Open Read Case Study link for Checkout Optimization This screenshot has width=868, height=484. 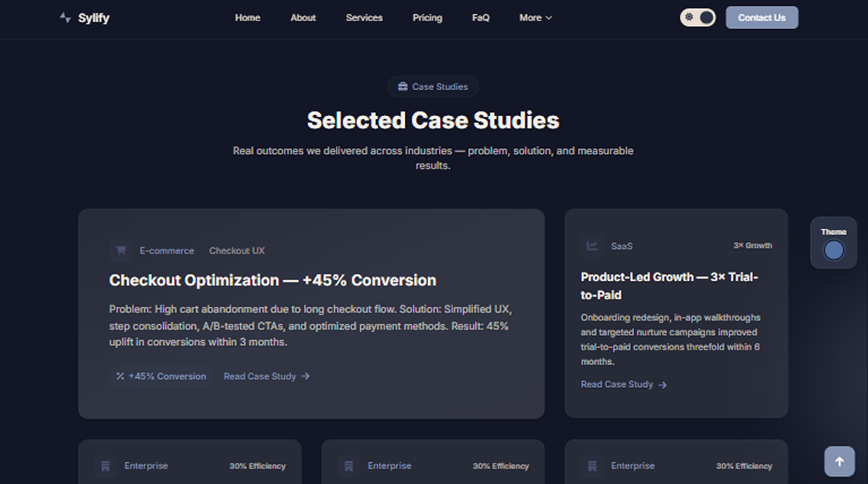click(x=266, y=376)
